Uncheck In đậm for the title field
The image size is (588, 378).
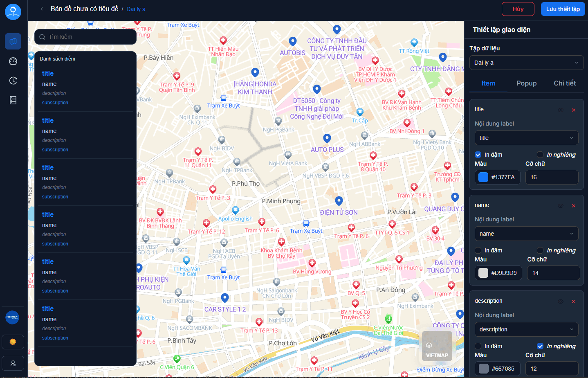(x=478, y=155)
